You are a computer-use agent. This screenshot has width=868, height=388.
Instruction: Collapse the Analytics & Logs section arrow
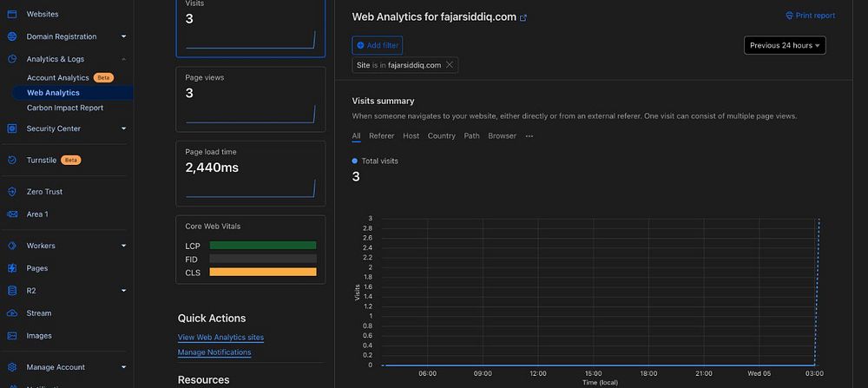coord(123,59)
